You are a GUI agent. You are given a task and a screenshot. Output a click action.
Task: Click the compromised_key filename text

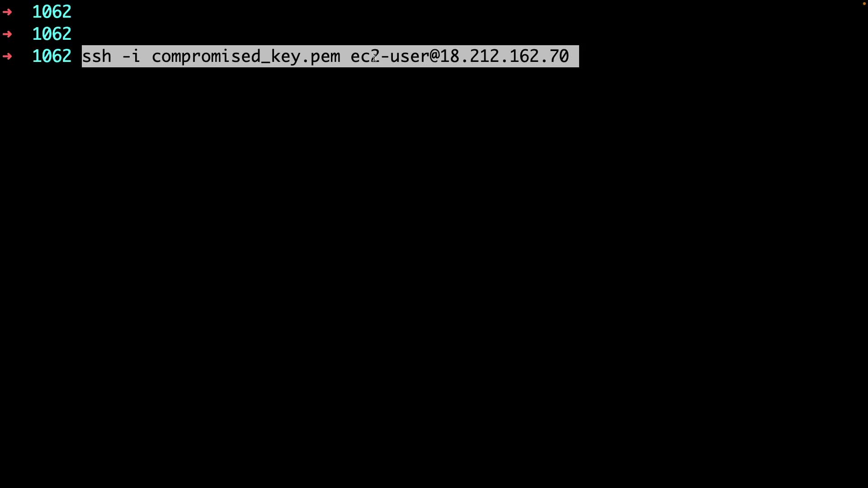[x=226, y=57]
